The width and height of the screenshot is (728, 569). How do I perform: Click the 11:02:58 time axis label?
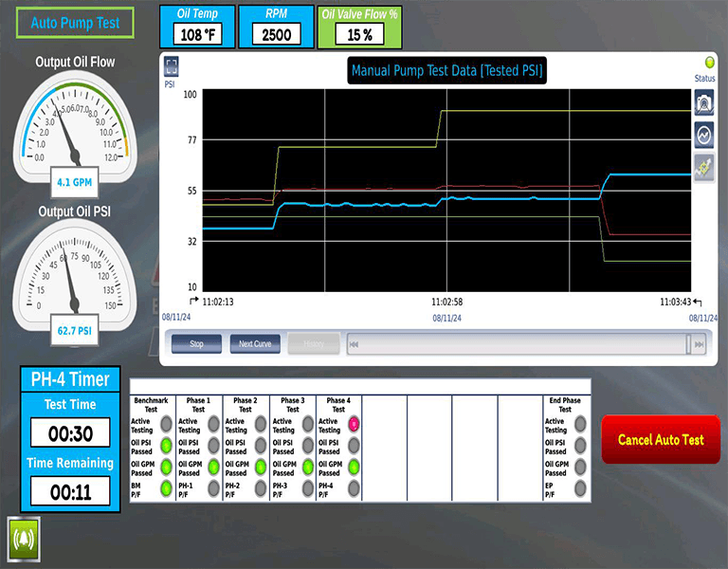[446, 302]
